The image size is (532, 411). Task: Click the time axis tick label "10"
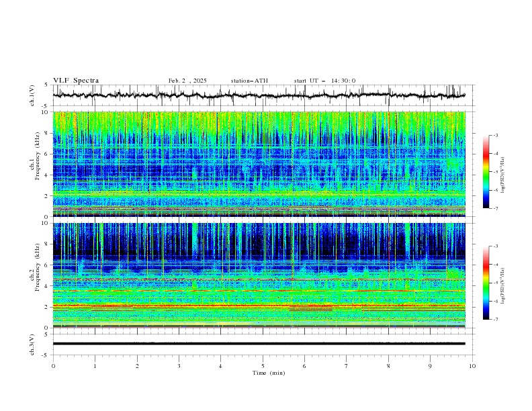[472, 366]
